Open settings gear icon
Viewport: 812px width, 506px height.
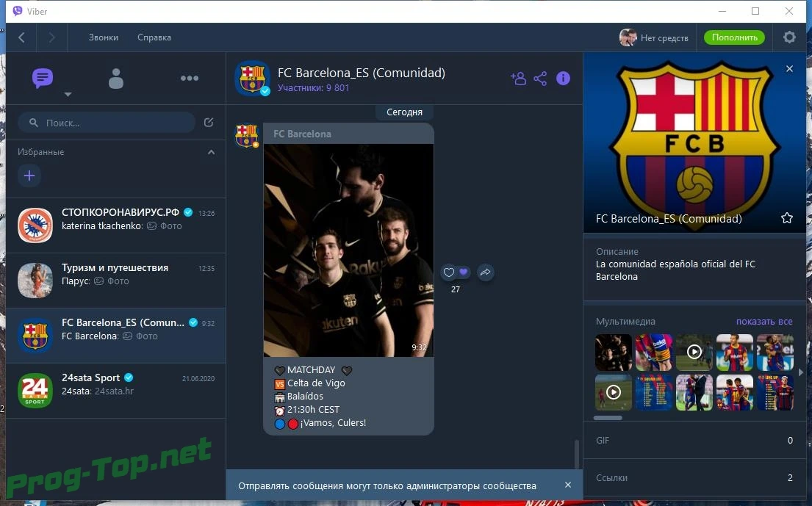point(789,37)
